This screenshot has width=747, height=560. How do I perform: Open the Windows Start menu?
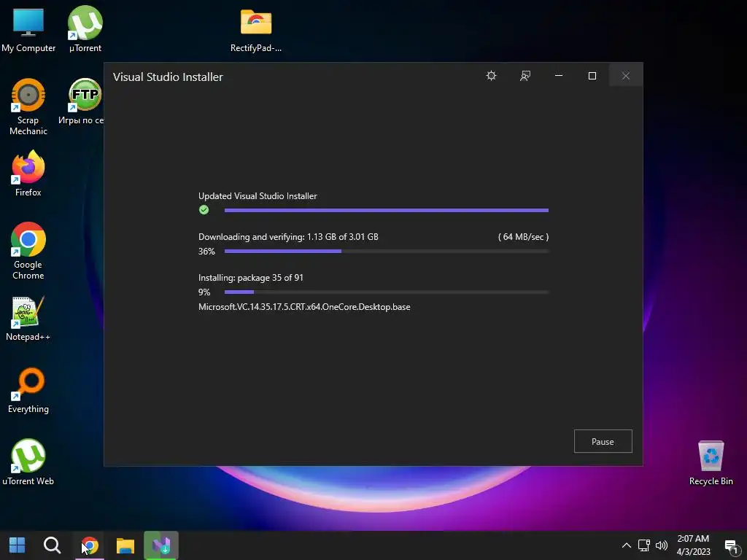click(x=18, y=545)
